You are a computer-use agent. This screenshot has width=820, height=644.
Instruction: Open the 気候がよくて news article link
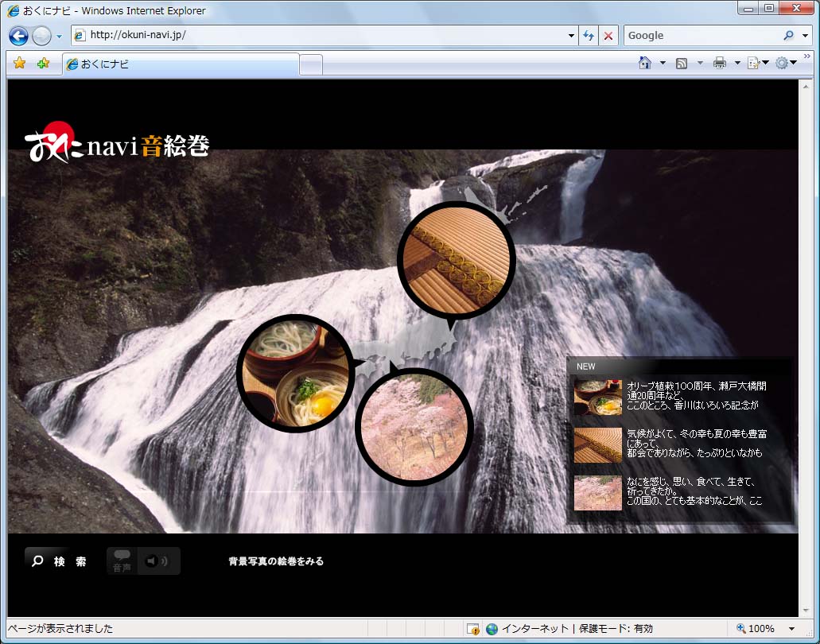[x=697, y=444]
